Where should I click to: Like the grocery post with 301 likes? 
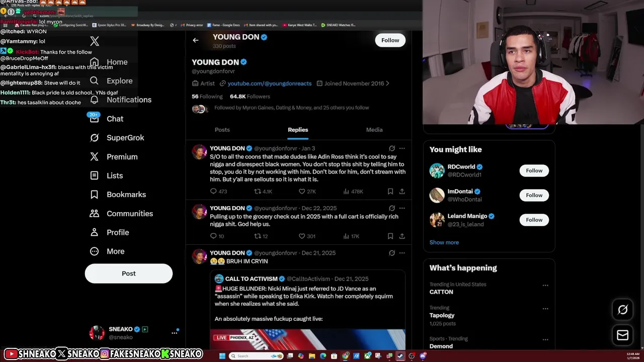[x=307, y=236]
